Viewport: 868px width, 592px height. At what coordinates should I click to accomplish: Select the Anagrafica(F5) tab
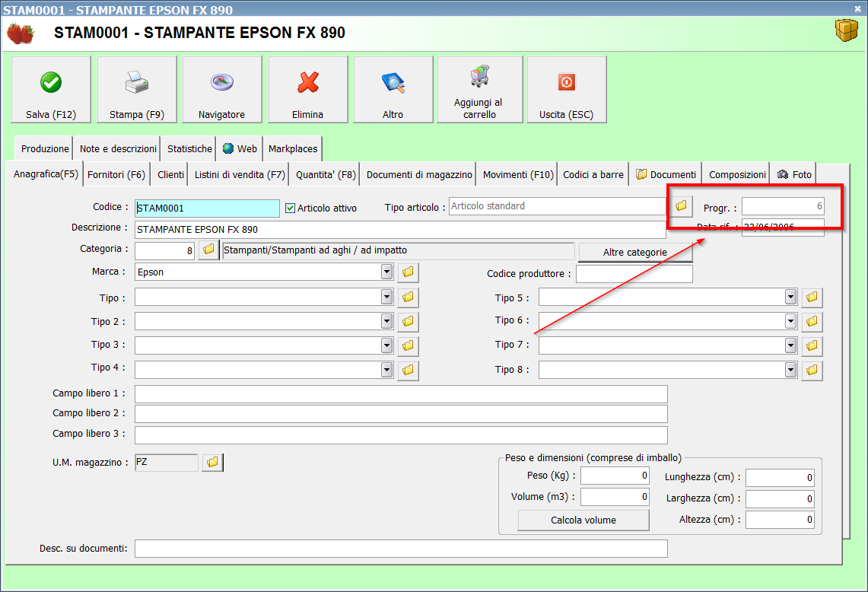click(45, 174)
